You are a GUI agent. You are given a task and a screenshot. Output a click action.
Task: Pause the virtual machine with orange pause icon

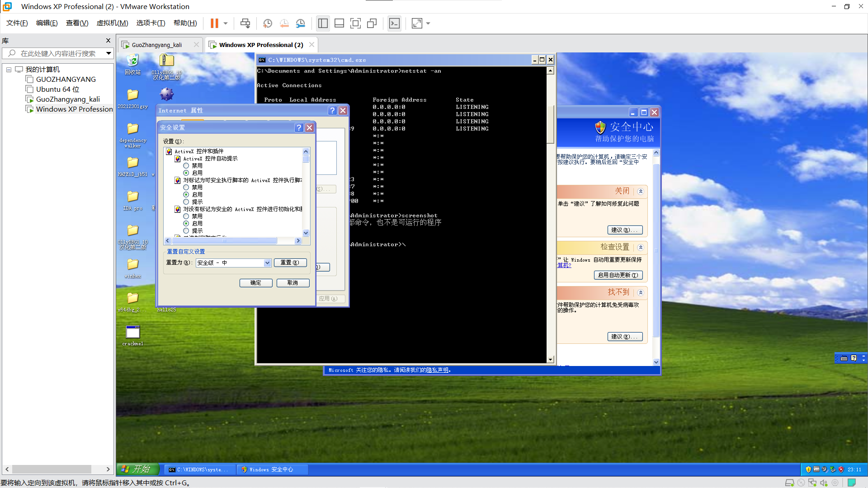tap(214, 23)
